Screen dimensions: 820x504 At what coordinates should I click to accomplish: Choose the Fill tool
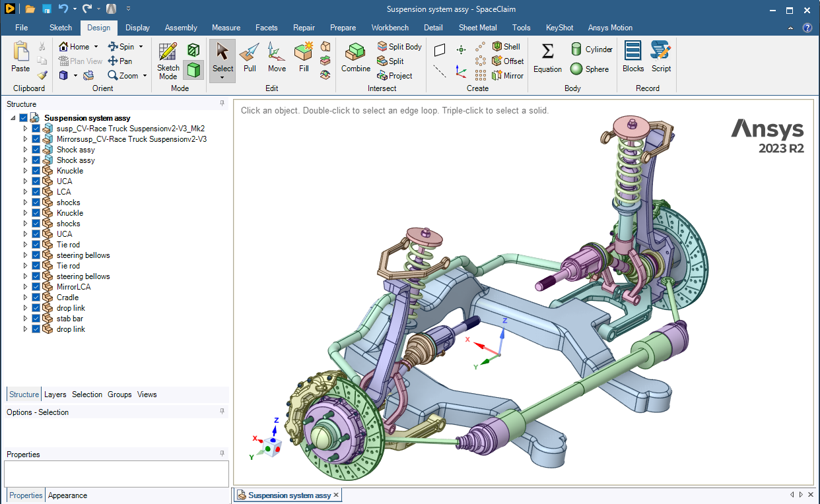304,57
